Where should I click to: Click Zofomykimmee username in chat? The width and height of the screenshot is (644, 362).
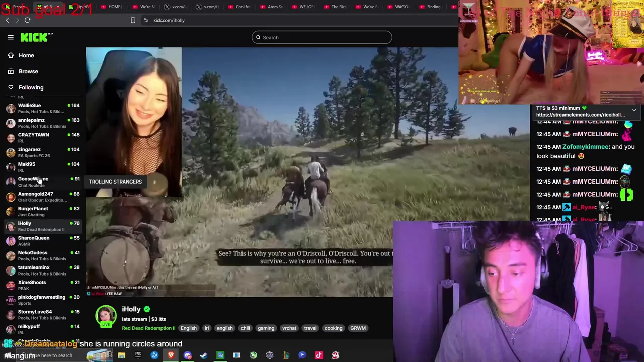585,147
